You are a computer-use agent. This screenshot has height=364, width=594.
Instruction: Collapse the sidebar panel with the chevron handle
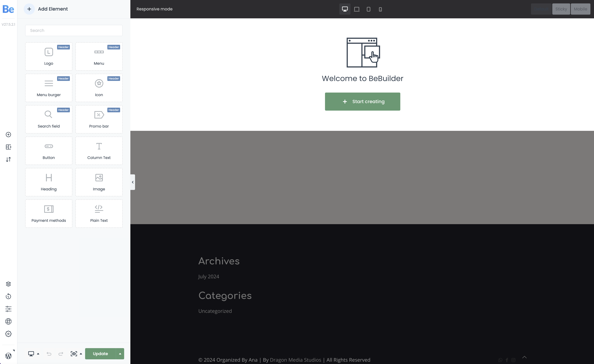click(133, 182)
